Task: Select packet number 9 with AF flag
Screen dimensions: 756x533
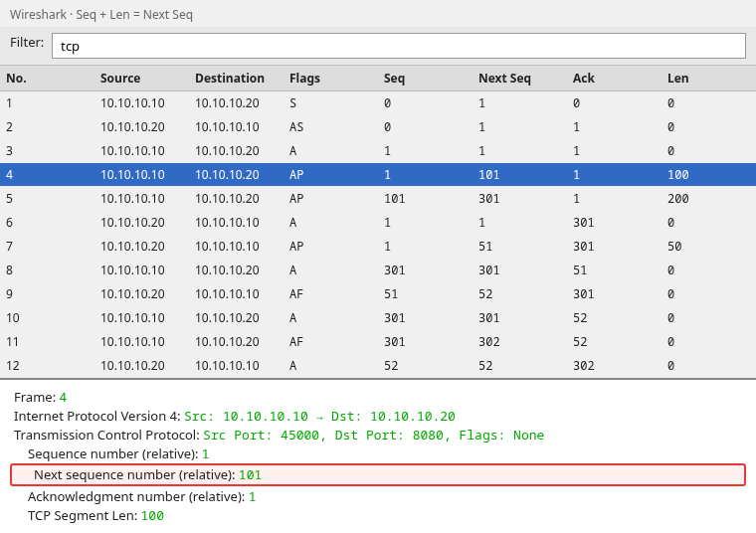Action: (x=378, y=294)
